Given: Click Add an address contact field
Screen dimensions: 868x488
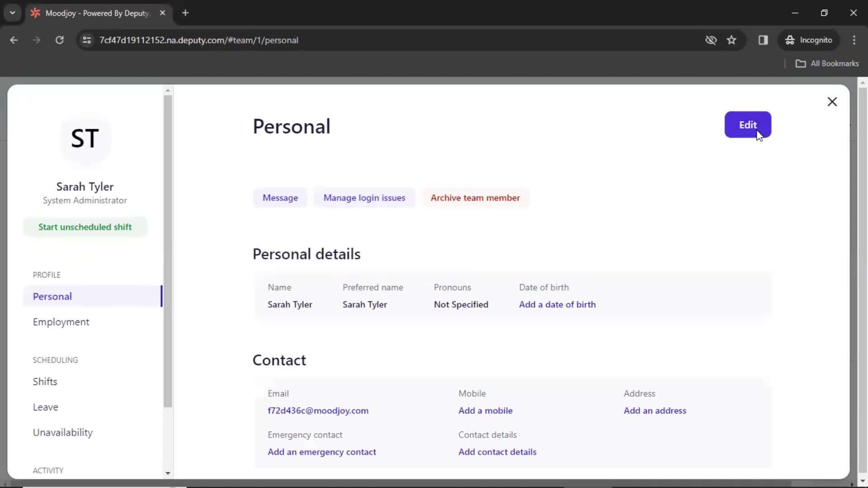Looking at the screenshot, I should [655, 410].
